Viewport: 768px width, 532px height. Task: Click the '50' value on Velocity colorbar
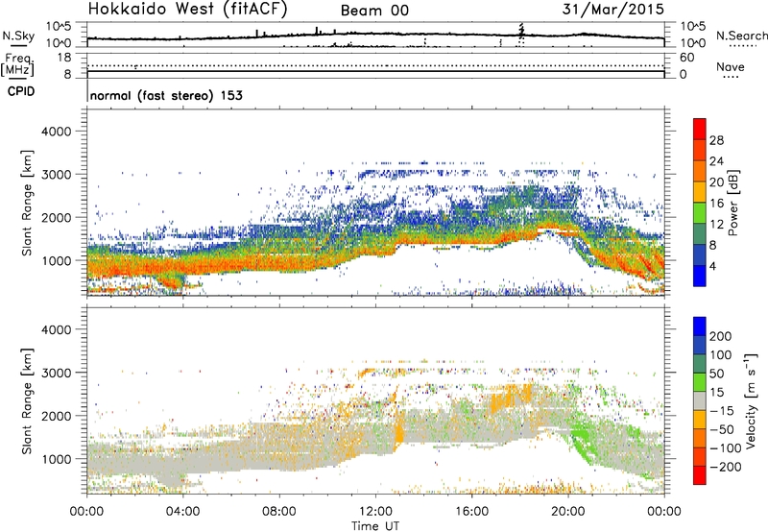point(716,374)
